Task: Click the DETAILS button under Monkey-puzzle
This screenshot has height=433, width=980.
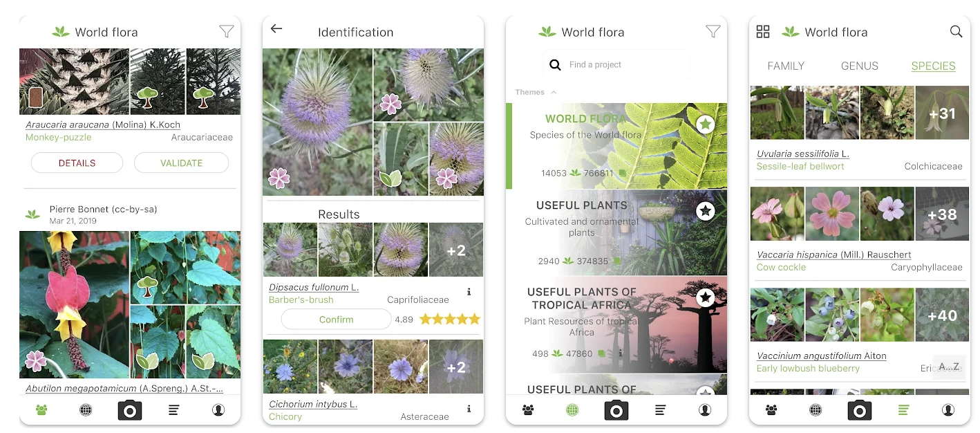Action: coord(77,163)
